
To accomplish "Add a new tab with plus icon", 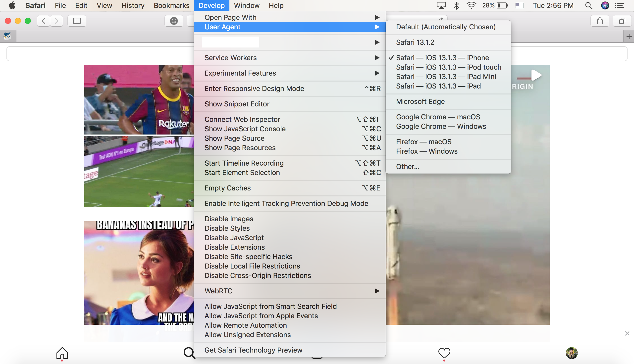I will click(x=629, y=37).
